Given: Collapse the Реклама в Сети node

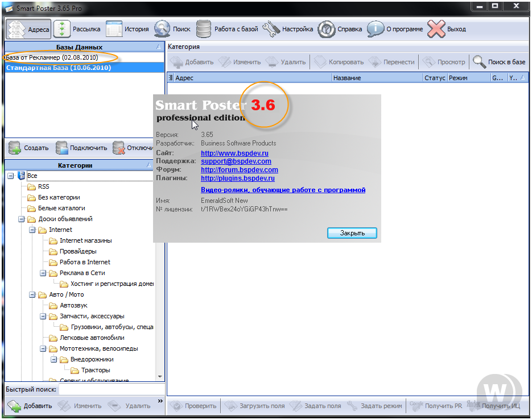Looking at the screenshot, I should 43,273.
